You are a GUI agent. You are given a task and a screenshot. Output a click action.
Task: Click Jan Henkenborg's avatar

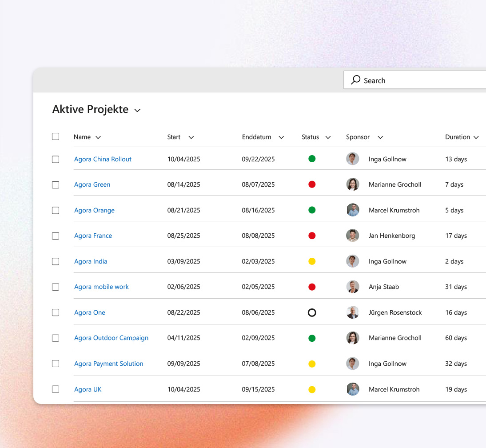pyautogui.click(x=352, y=235)
